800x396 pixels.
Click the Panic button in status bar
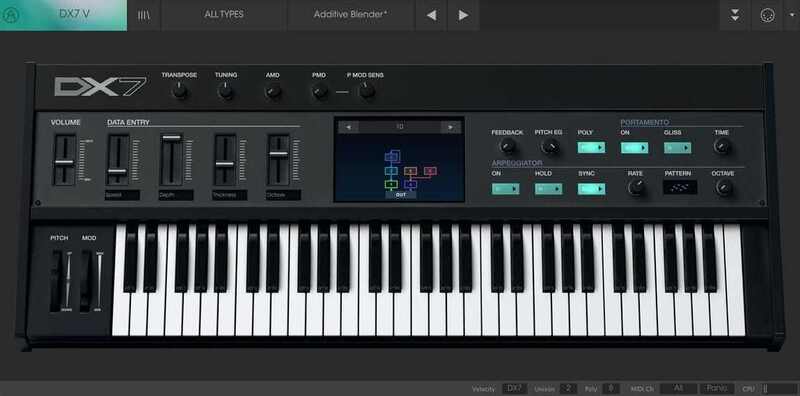tap(716, 388)
